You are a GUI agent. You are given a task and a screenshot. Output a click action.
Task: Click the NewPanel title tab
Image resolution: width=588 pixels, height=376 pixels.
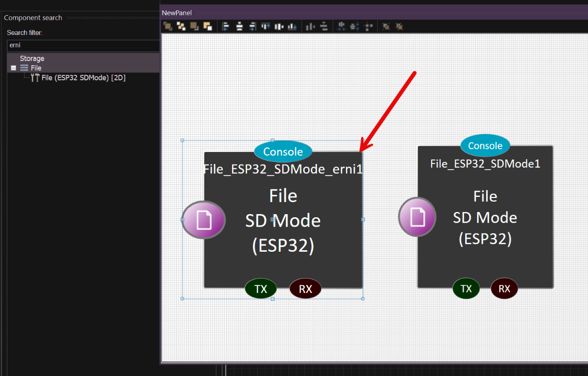pos(177,13)
